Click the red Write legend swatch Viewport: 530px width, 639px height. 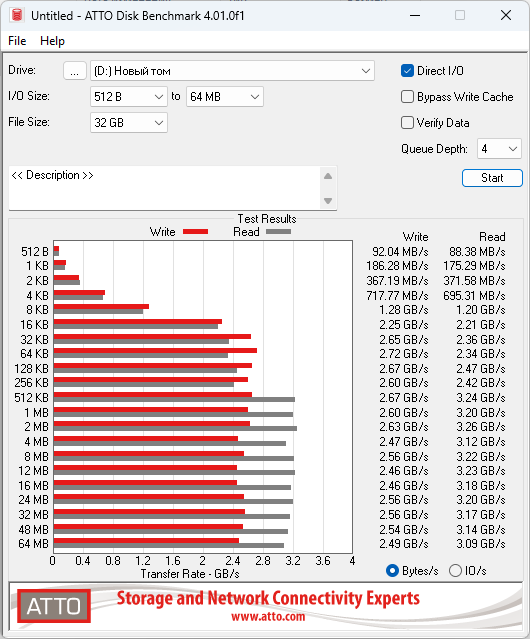pyautogui.click(x=196, y=231)
